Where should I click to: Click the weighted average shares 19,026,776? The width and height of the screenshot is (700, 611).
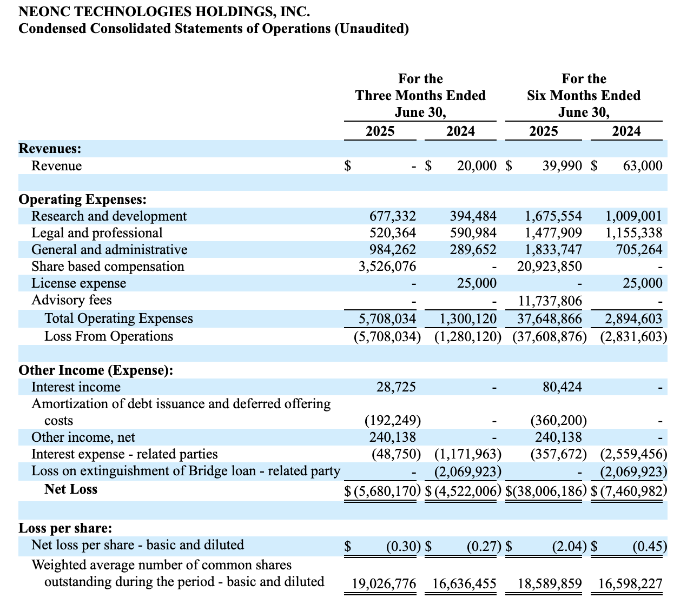pos(384,583)
